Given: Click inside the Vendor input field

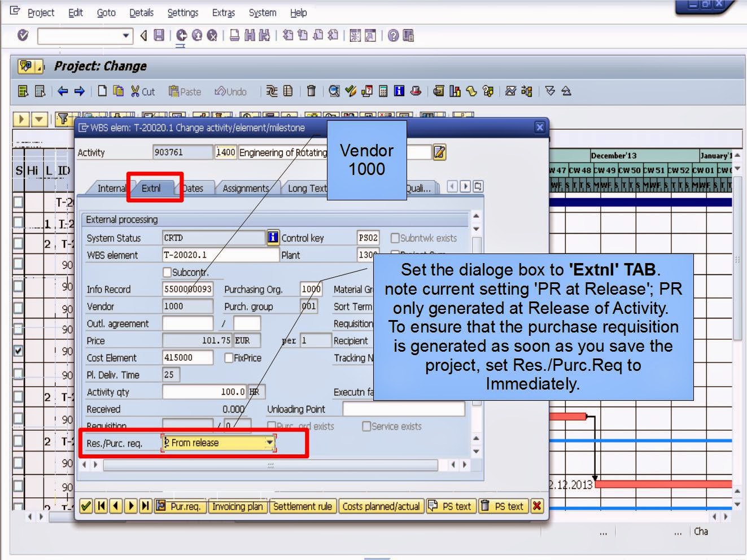Looking at the screenshot, I should coord(186,306).
